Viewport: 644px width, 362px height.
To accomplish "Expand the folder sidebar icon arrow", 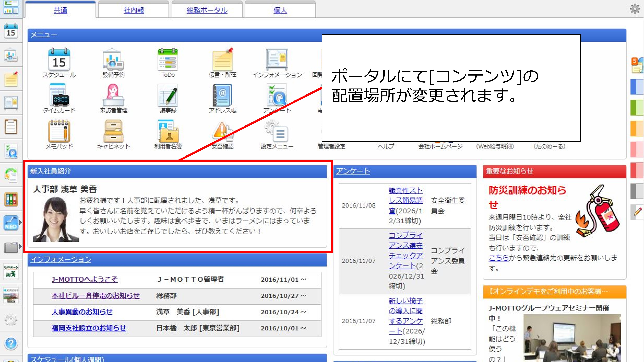I will [x=20, y=247].
